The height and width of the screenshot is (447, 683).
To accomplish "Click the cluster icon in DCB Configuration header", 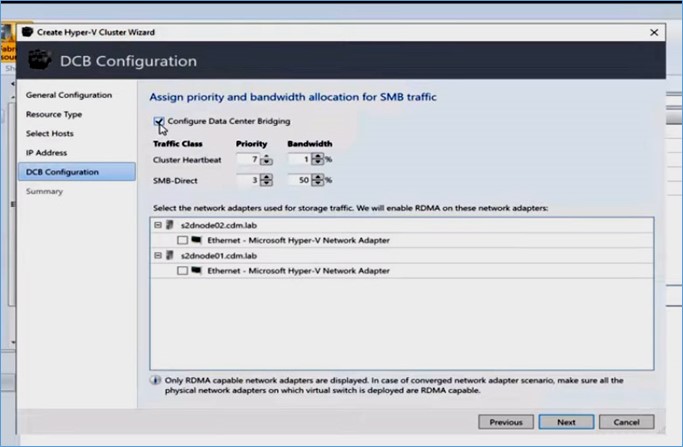I will pyautogui.click(x=40, y=60).
